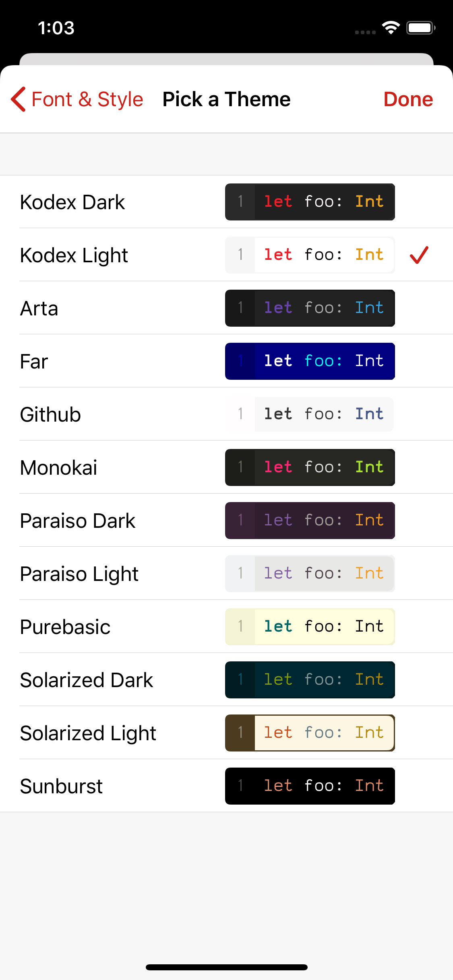453x980 pixels.
Task: Tap Done to confirm theme choice
Action: coord(408,99)
